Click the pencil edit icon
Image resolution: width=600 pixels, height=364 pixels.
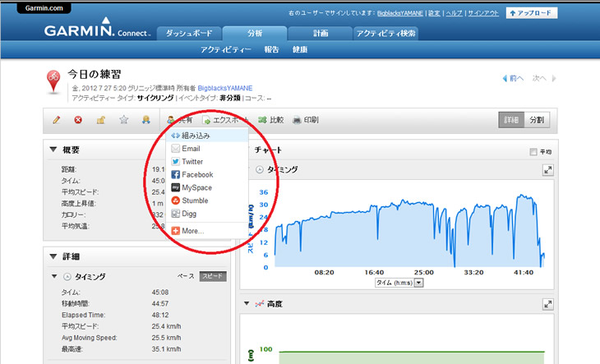(56, 120)
